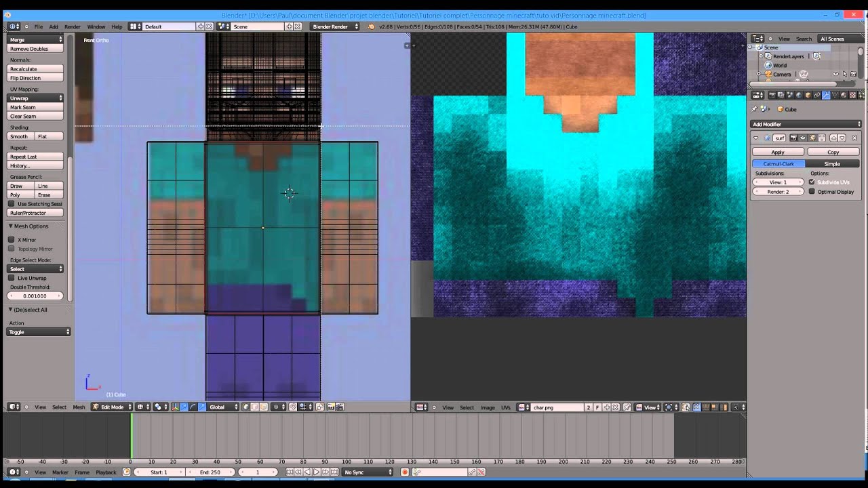868x488 pixels.
Task: Open the Action Toggle dropdown
Action: pos(39,332)
